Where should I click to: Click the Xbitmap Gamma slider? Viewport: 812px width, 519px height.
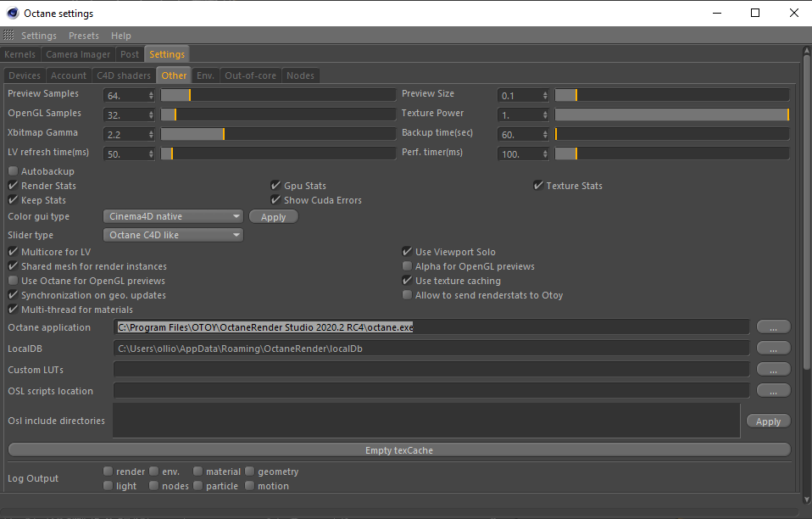[x=278, y=134]
